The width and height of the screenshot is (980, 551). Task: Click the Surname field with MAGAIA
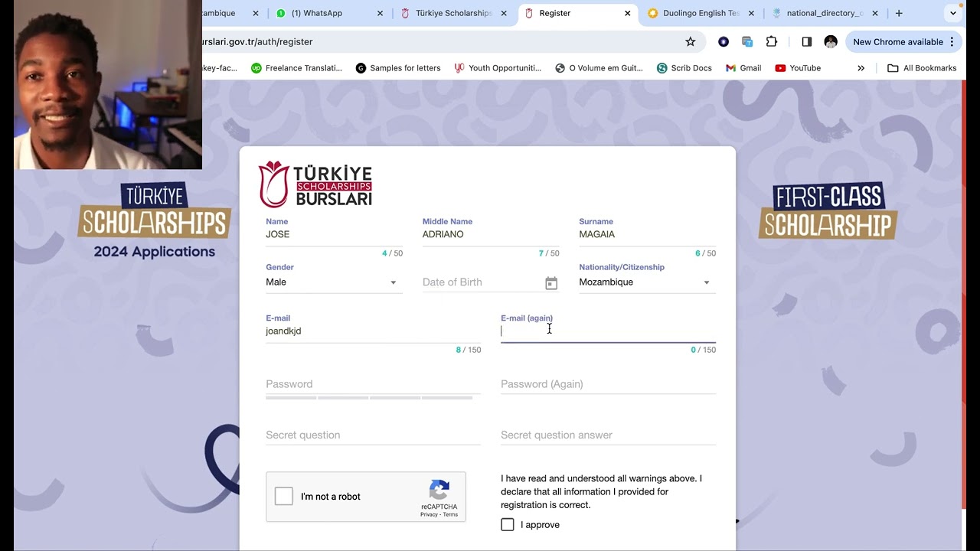point(647,234)
